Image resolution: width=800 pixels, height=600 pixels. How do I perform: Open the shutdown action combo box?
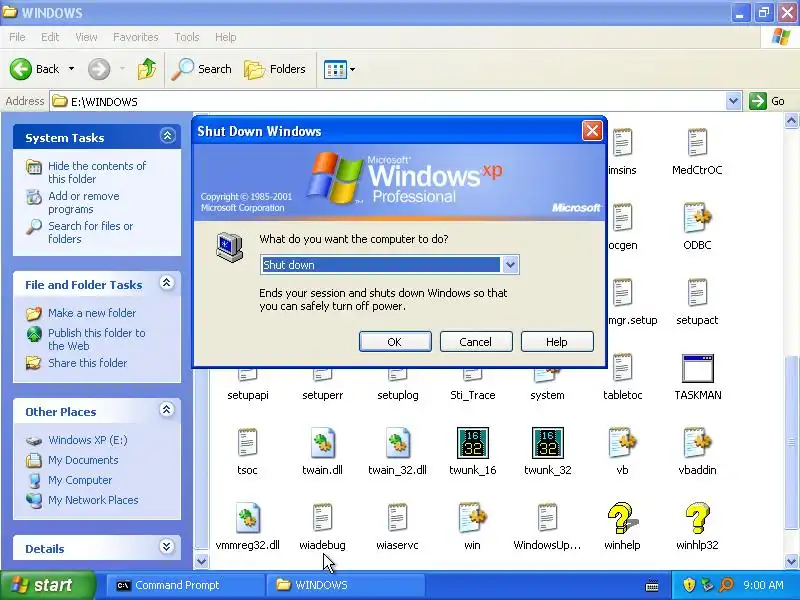coord(390,265)
